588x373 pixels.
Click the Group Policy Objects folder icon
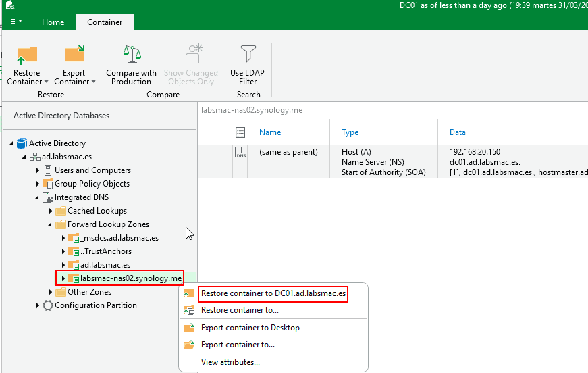click(x=48, y=184)
